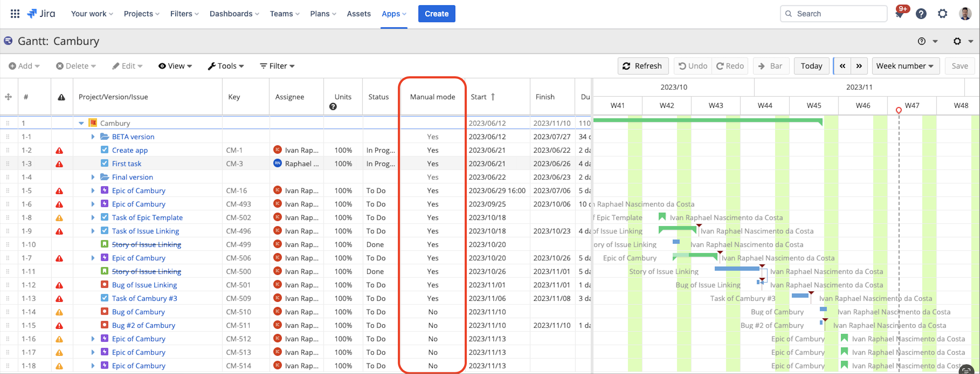Click the red warning icon on the First task row

coord(59,164)
